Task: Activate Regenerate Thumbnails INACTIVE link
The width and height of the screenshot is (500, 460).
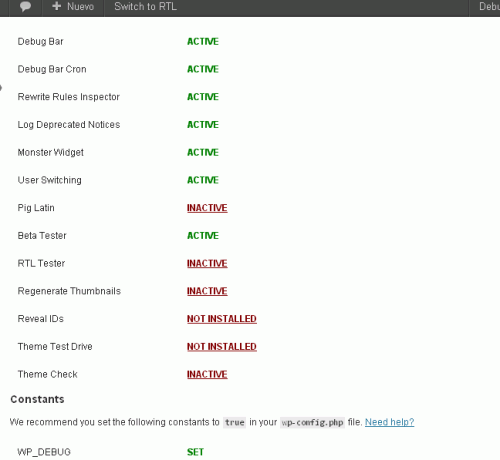Action: tap(207, 291)
